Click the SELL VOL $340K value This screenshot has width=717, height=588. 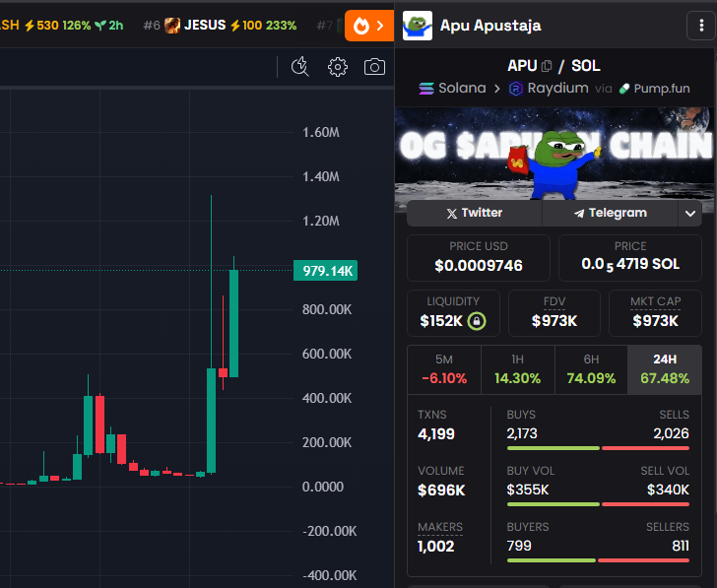668,490
